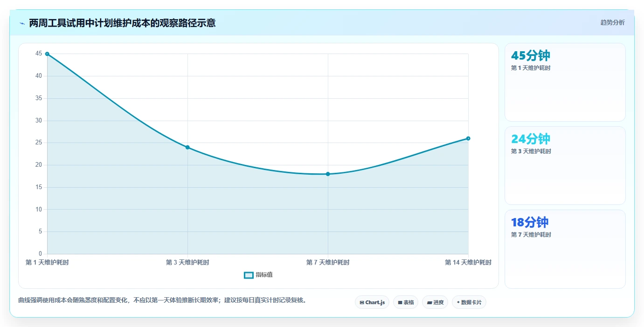Select the Chart.js tag pill

pyautogui.click(x=372, y=302)
